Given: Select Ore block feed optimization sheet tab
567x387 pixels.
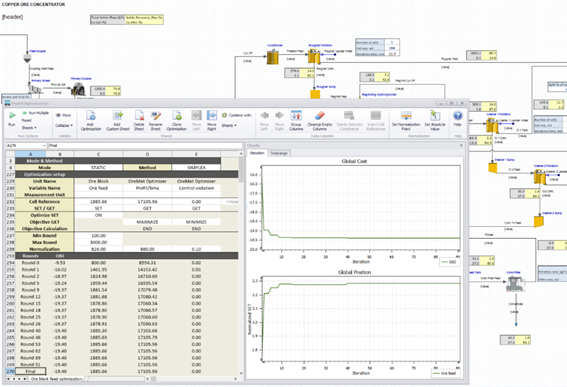Looking at the screenshot, I should (57, 379).
